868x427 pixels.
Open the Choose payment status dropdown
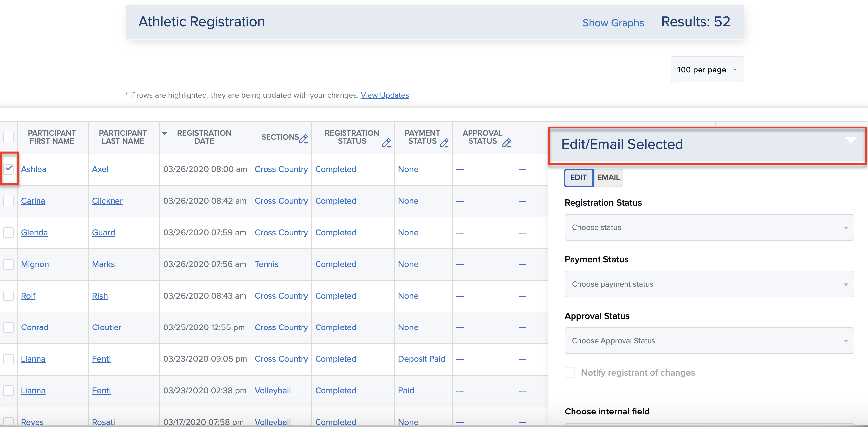(709, 284)
